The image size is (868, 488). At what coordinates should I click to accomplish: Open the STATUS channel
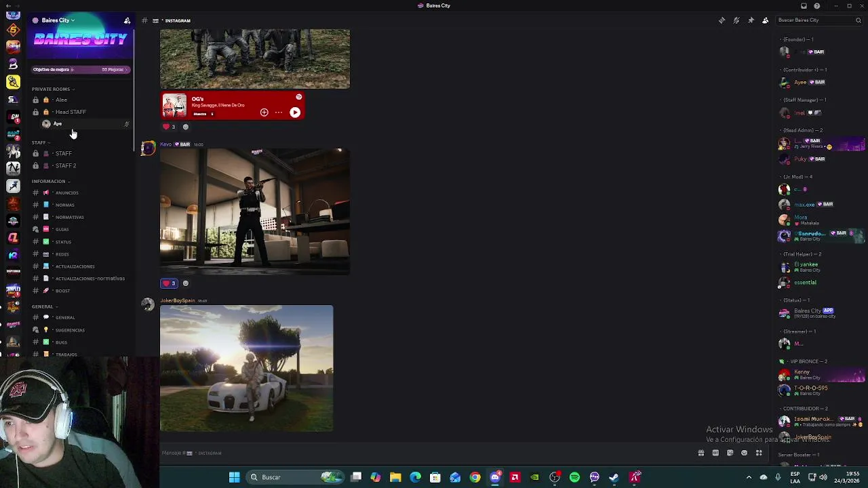[x=80, y=242]
